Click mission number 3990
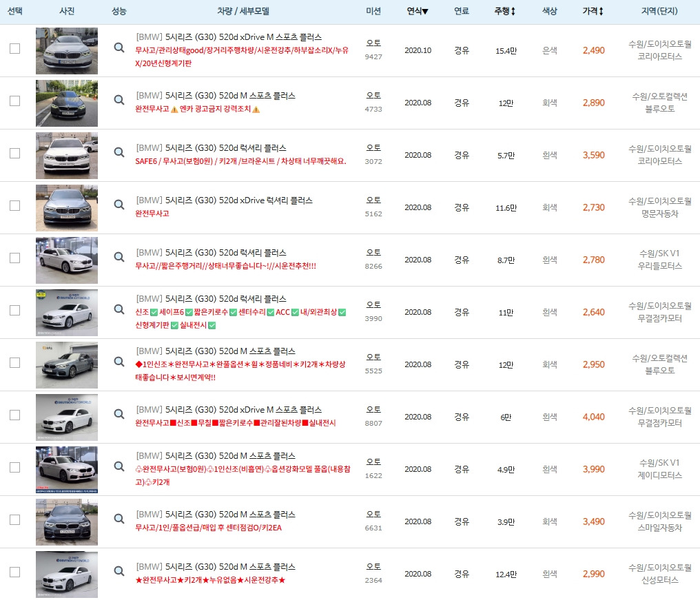700x600 pixels. click(373, 319)
